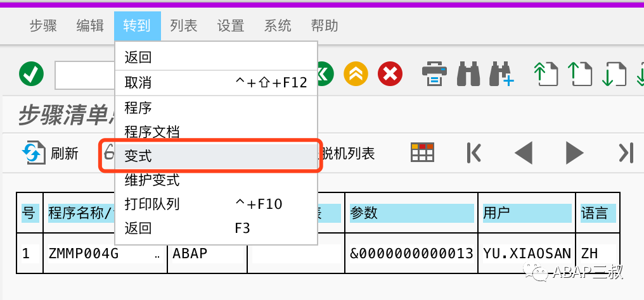Choose 程序文档 in the dropdown menu
Viewport: 644px width, 300px height.
(x=216, y=132)
